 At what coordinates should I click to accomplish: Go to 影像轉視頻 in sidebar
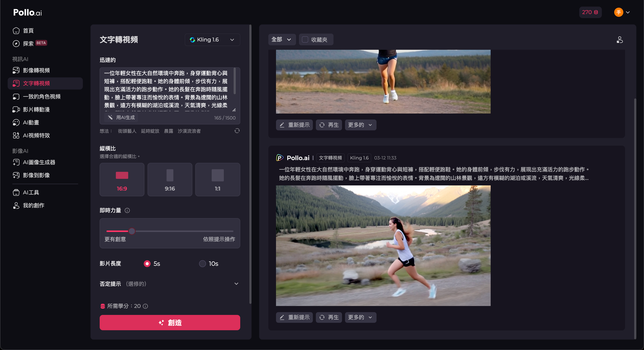tap(36, 70)
